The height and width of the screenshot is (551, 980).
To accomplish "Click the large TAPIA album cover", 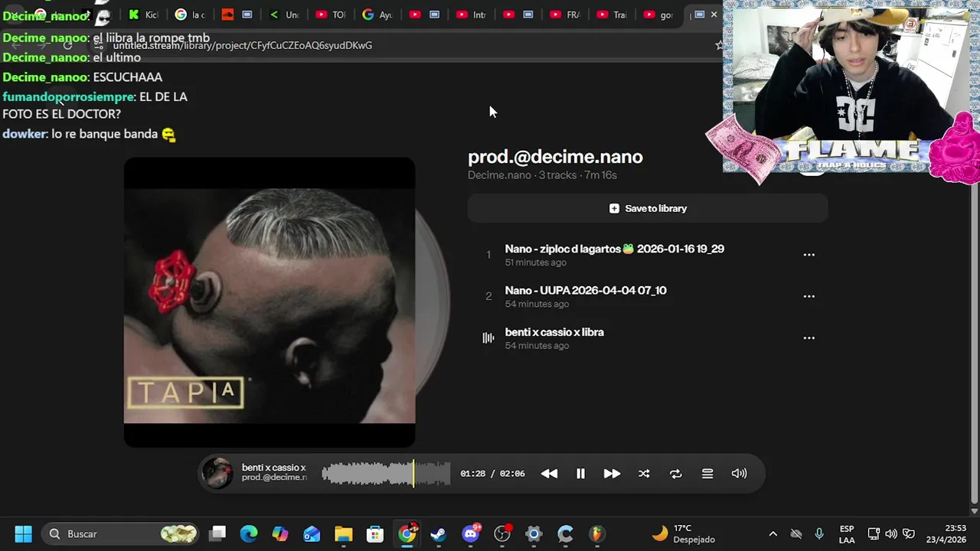I will [x=269, y=302].
